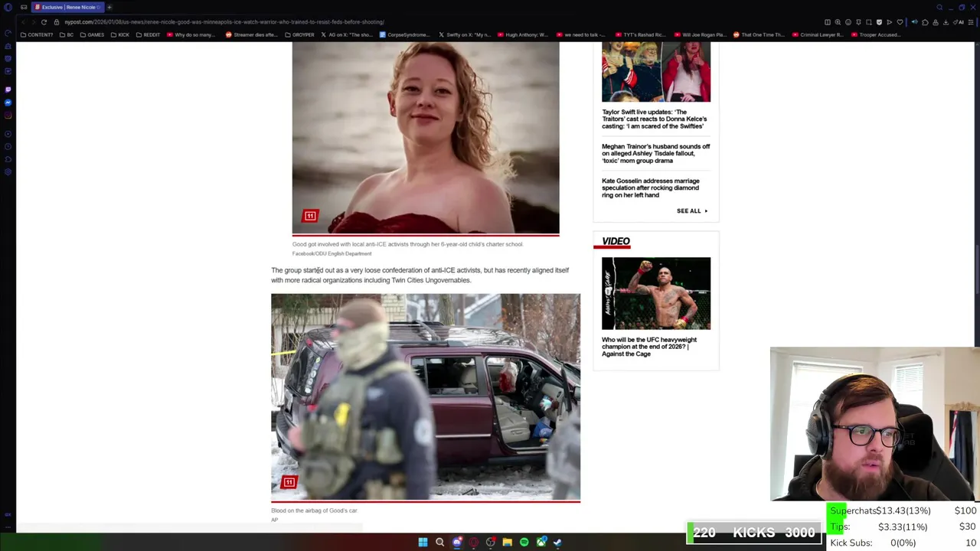Open Spotify from the taskbar

(x=524, y=542)
